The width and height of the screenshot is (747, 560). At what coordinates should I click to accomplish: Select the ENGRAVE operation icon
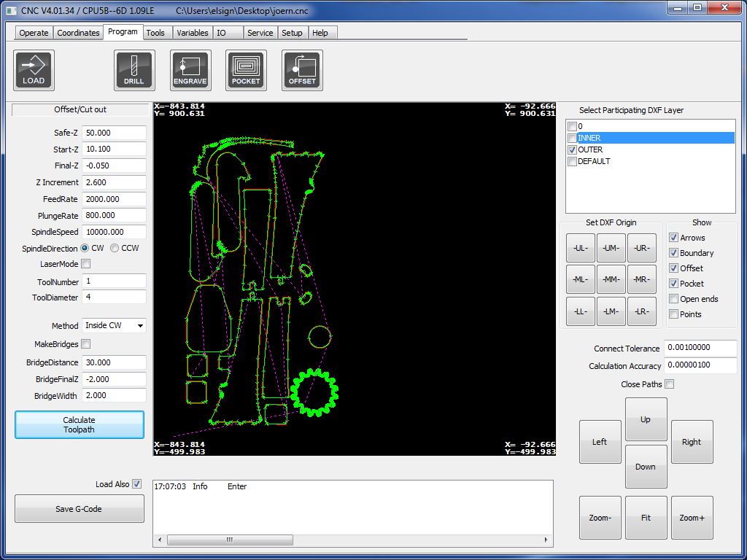(190, 71)
